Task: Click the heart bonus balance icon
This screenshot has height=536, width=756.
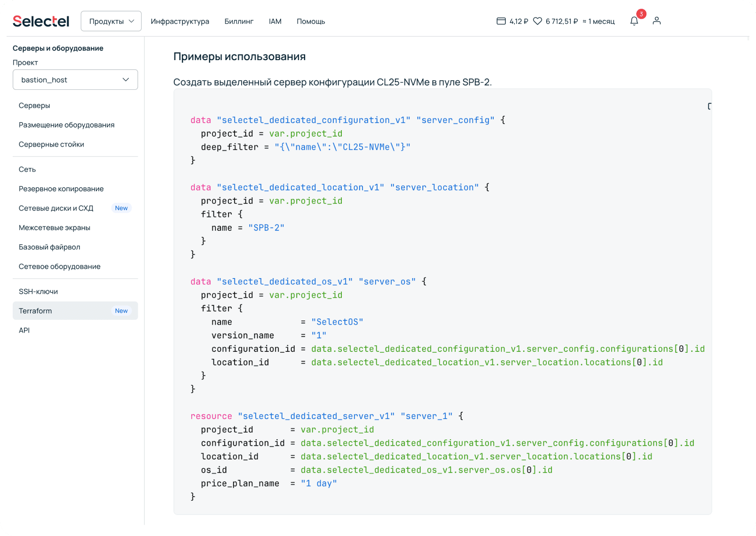Action: [x=537, y=21]
